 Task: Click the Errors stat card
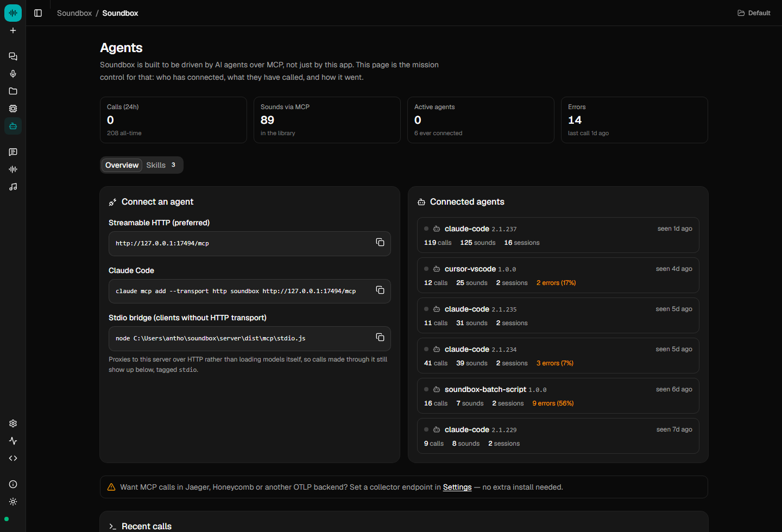tap(634, 120)
